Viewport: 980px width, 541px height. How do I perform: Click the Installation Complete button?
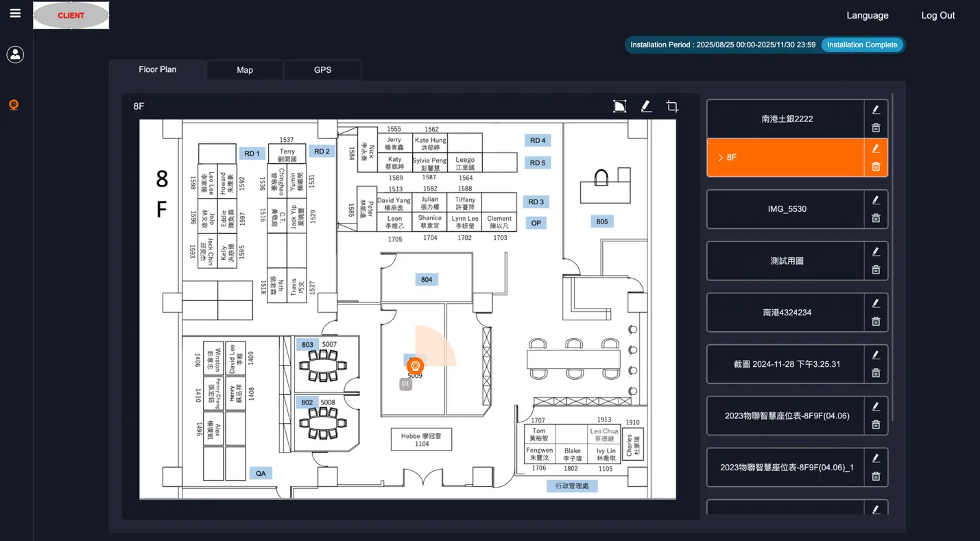862,45
